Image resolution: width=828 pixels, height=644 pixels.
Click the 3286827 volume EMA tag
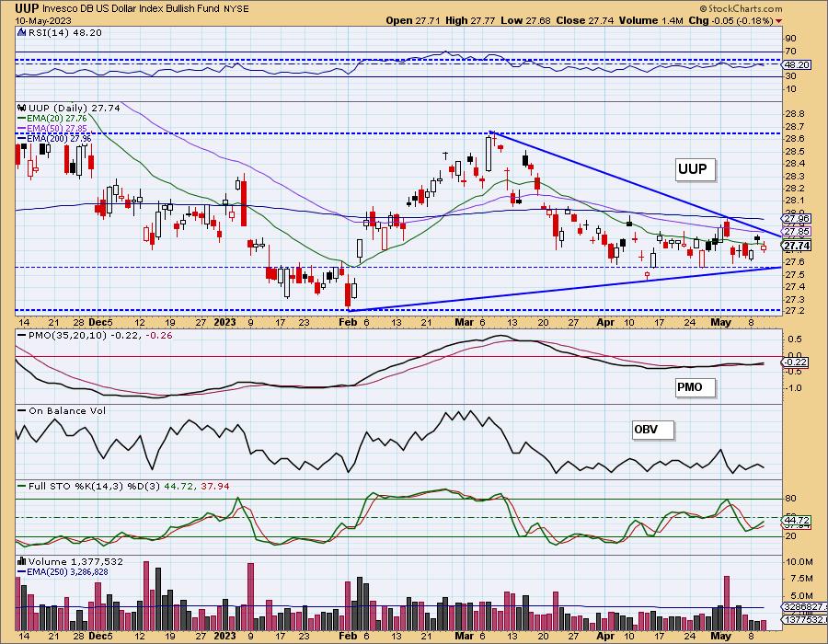pos(803,607)
